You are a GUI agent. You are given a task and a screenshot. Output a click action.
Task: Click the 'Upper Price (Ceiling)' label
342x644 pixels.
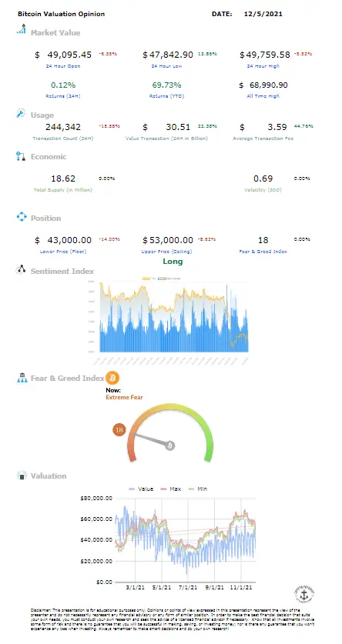pos(166,252)
